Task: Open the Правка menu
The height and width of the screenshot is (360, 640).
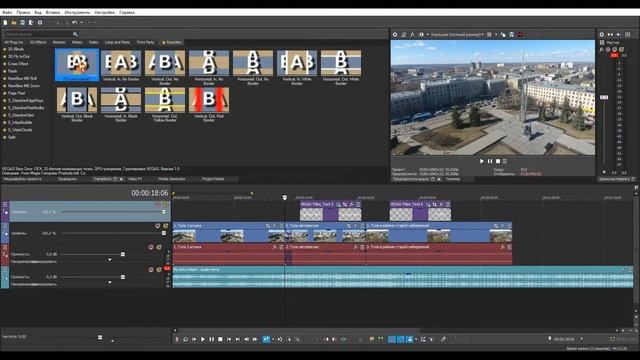Action: click(x=23, y=13)
